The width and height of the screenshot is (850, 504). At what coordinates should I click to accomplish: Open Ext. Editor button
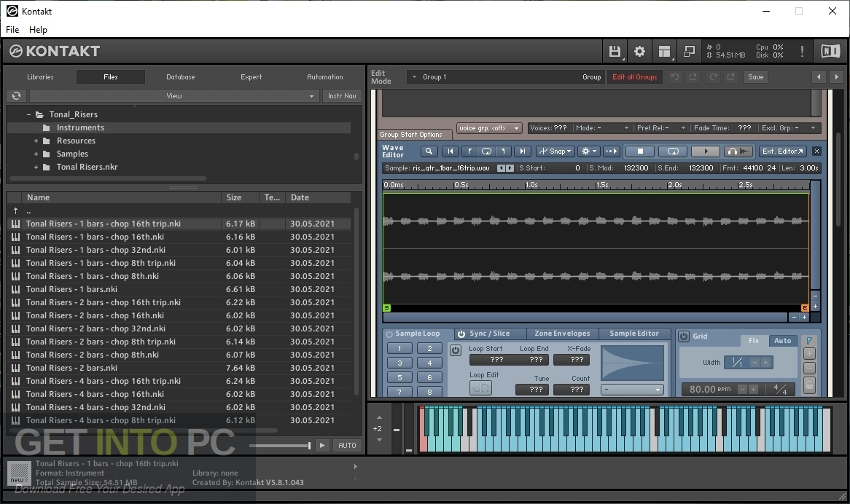(782, 151)
